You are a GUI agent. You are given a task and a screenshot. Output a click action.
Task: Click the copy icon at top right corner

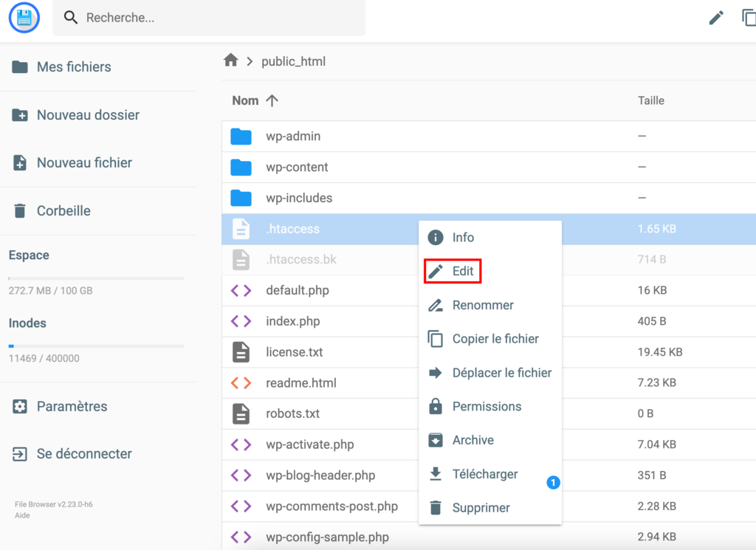748,17
